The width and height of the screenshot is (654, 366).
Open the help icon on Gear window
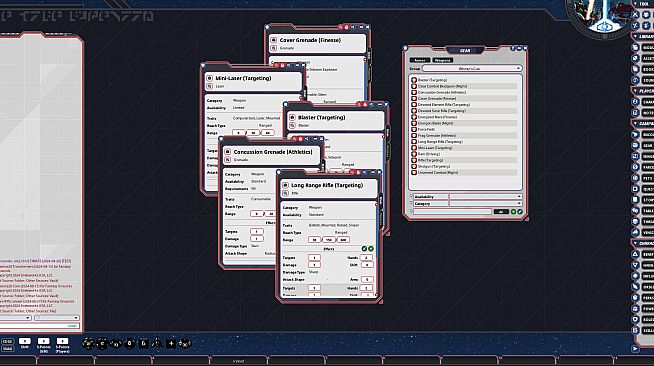[513, 48]
